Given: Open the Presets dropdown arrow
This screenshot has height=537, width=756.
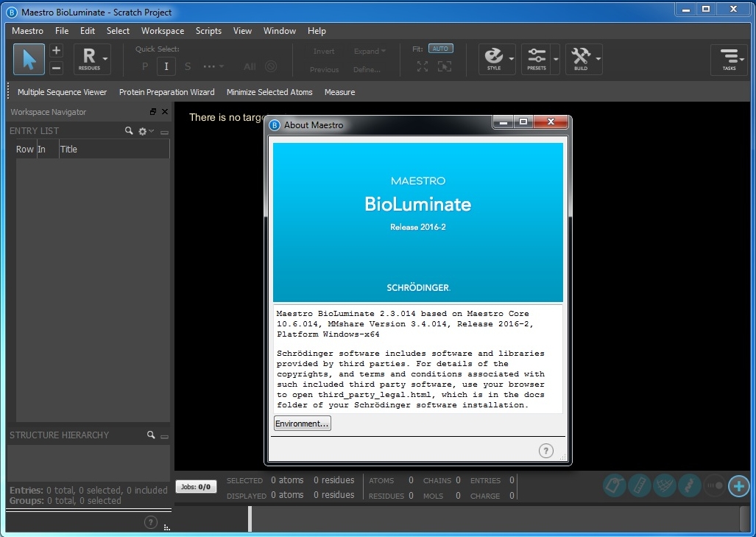Looking at the screenshot, I should pos(556,60).
